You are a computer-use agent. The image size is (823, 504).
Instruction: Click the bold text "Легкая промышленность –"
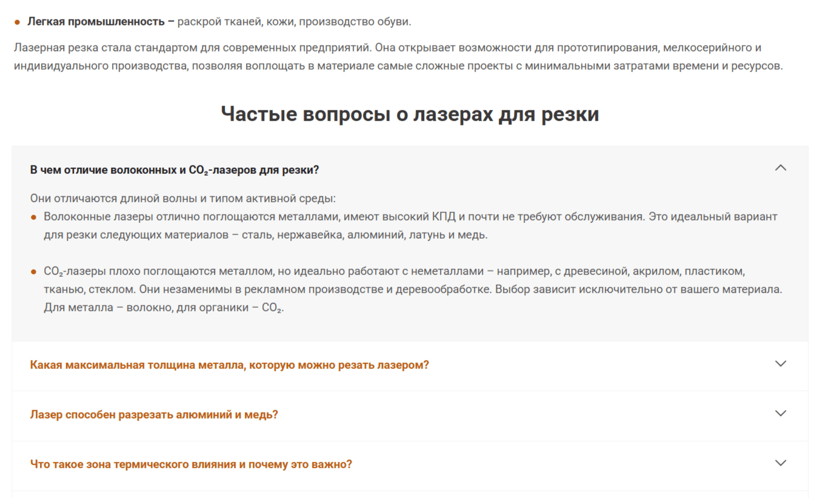[x=101, y=22]
